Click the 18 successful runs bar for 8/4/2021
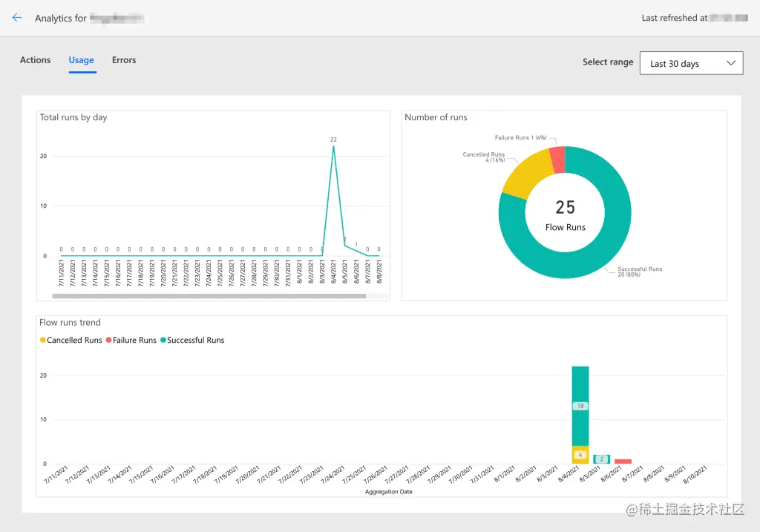Image resolution: width=760 pixels, height=532 pixels. tap(580, 406)
